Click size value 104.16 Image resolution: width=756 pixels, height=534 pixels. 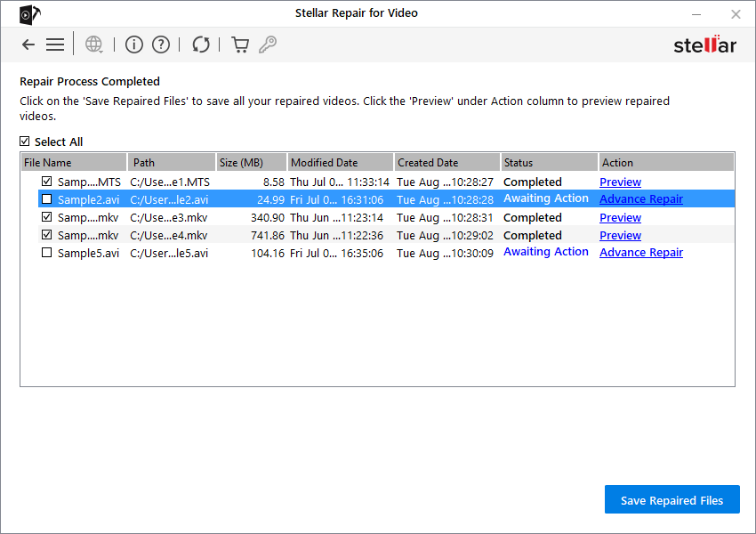[x=268, y=254]
